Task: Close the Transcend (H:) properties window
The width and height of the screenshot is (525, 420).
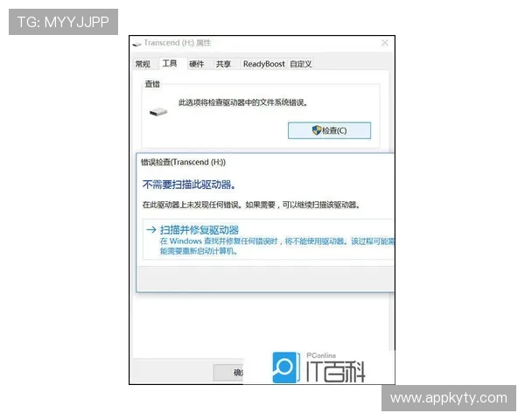Action: pos(385,43)
